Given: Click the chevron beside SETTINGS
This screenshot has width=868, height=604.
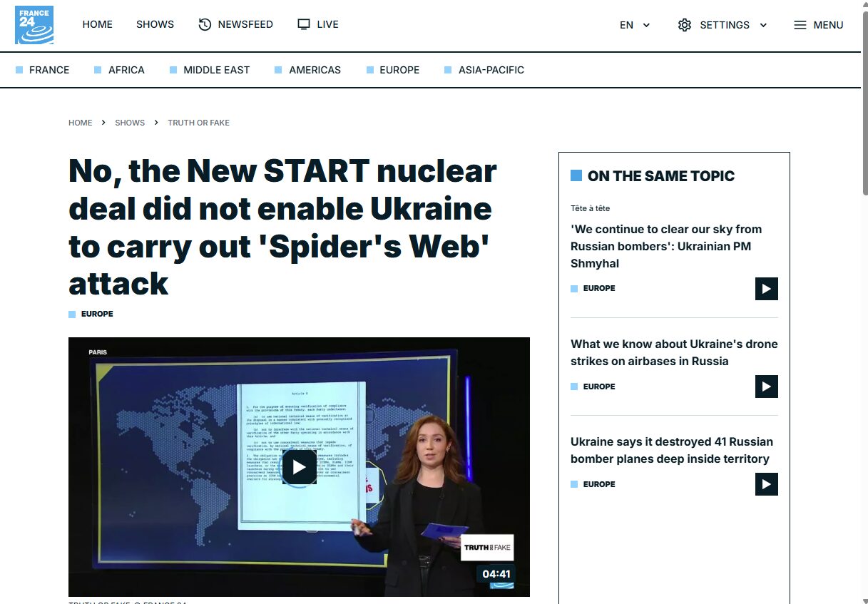Looking at the screenshot, I should (763, 25).
